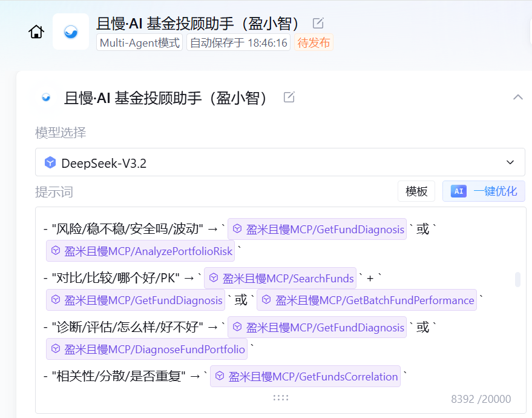Click the 提示词 label
Screen dimensions: 532x418
coord(54,192)
